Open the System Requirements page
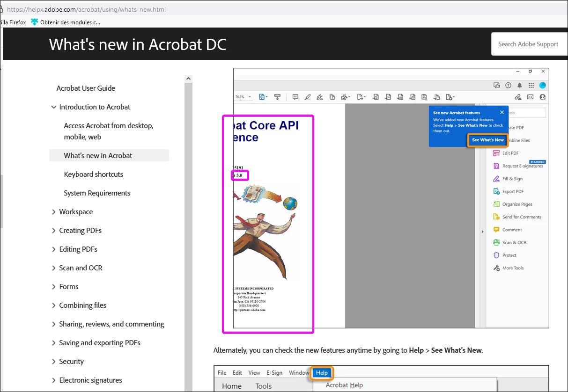This screenshot has width=568, height=392. 97,193
